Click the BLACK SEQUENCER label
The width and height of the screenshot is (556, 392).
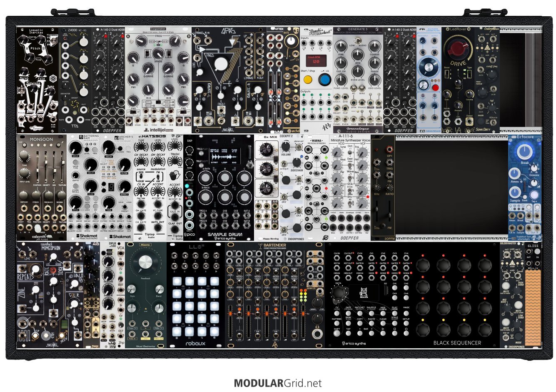[x=457, y=343]
